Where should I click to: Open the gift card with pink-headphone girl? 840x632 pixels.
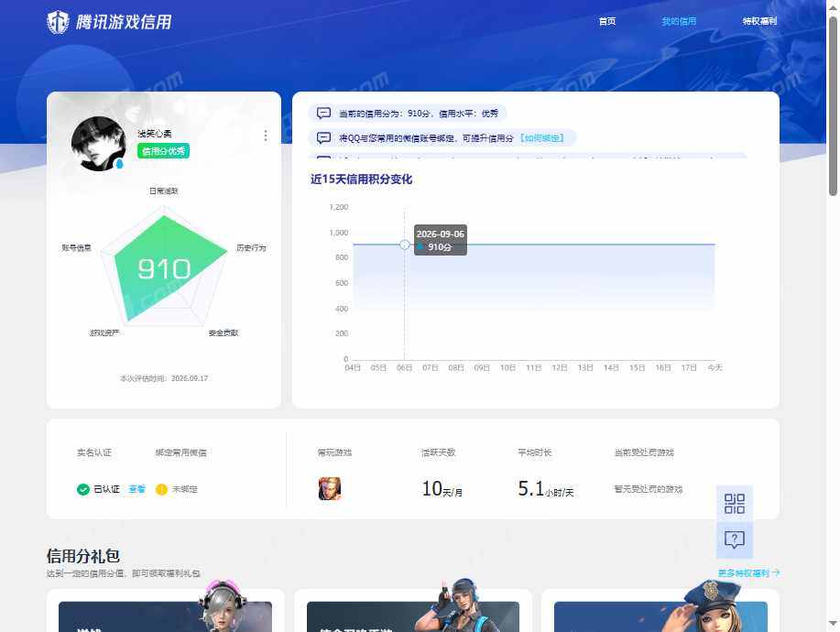click(165, 611)
